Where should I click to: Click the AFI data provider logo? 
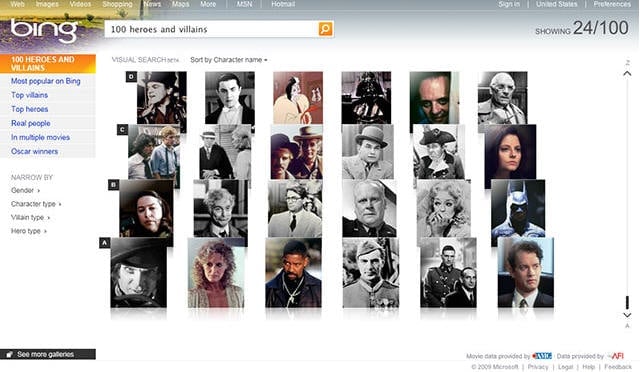[x=616, y=356]
